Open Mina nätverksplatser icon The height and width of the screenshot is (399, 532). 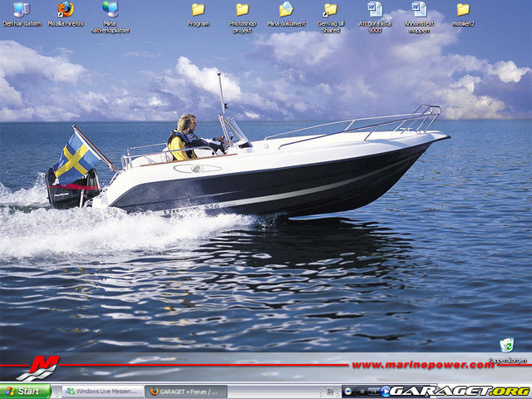click(x=110, y=10)
